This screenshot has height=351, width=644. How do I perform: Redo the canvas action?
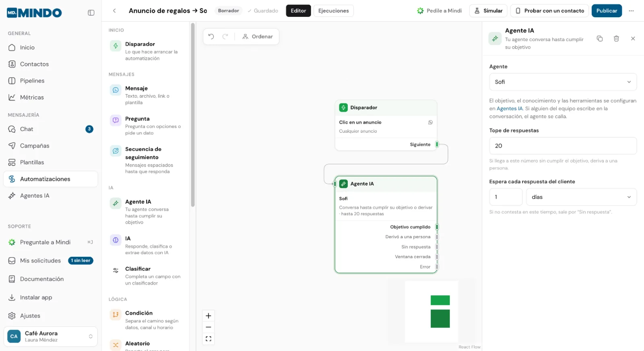(225, 37)
